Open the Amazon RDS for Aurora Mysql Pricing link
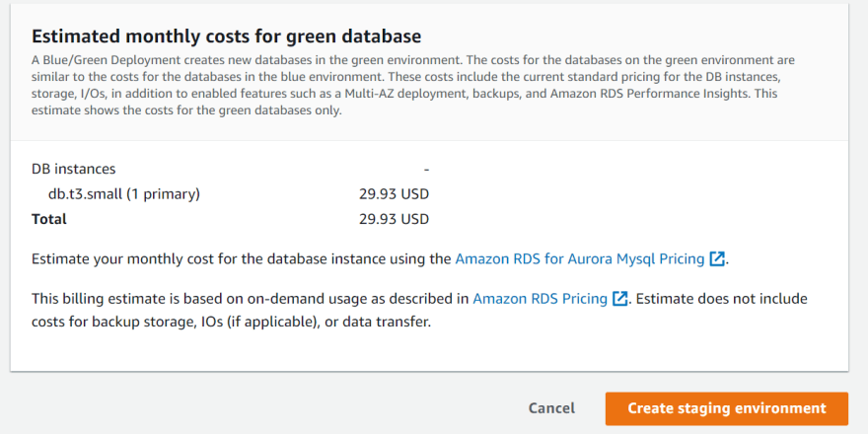868x434 pixels. coord(580,258)
